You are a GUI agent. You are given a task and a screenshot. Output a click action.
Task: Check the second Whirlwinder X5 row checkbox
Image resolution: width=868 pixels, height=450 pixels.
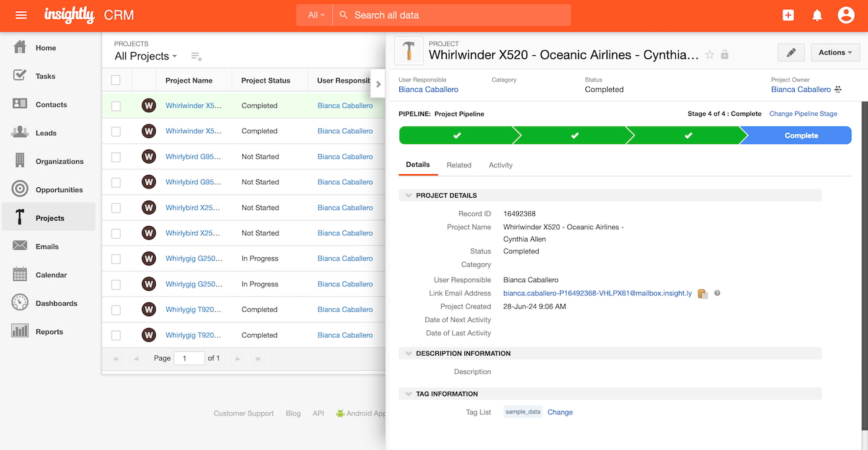[x=116, y=131]
